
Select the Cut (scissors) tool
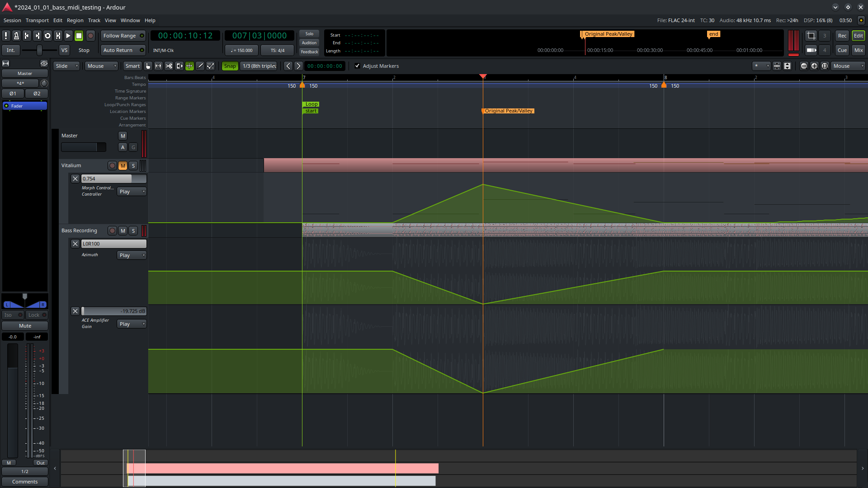click(169, 66)
